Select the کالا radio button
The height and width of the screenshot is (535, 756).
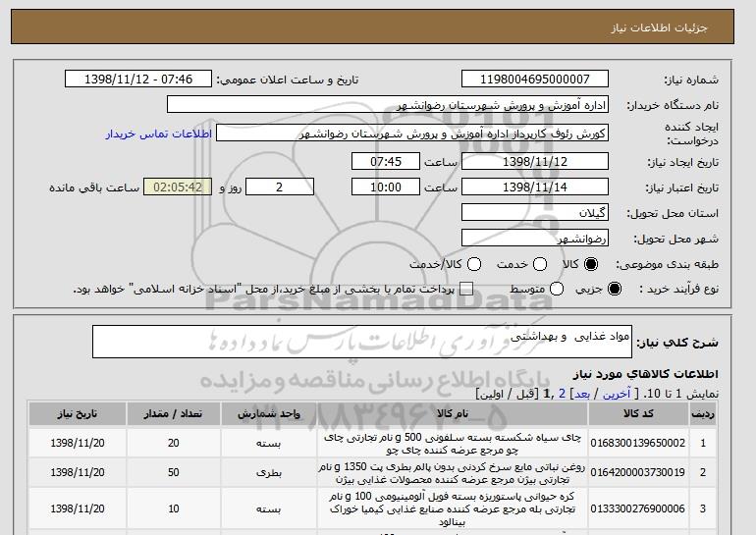pos(591,264)
